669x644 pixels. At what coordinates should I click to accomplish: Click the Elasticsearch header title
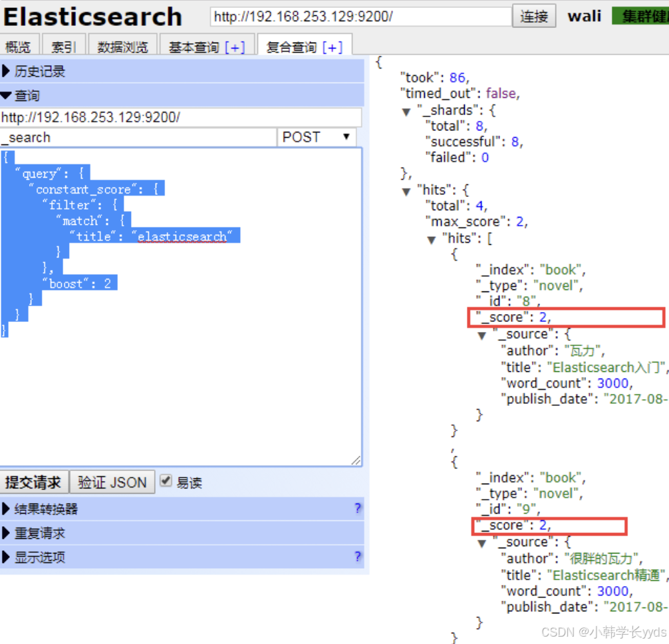pyautogui.click(x=92, y=17)
